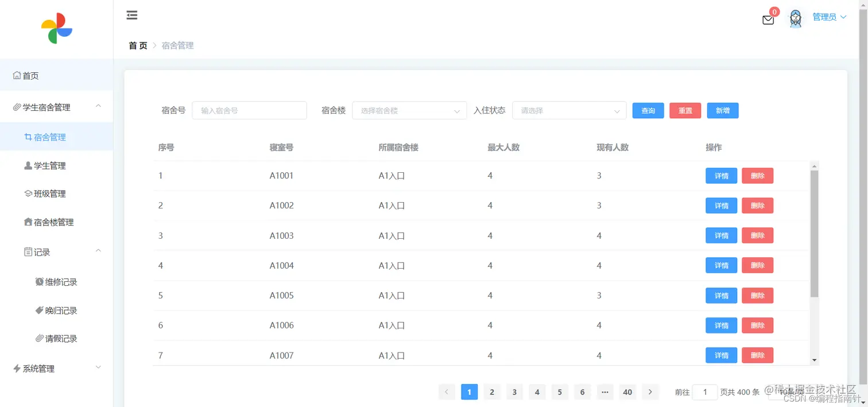The width and height of the screenshot is (868, 407).
Task: Open 学生管理 in the sidebar
Action: tap(56, 165)
